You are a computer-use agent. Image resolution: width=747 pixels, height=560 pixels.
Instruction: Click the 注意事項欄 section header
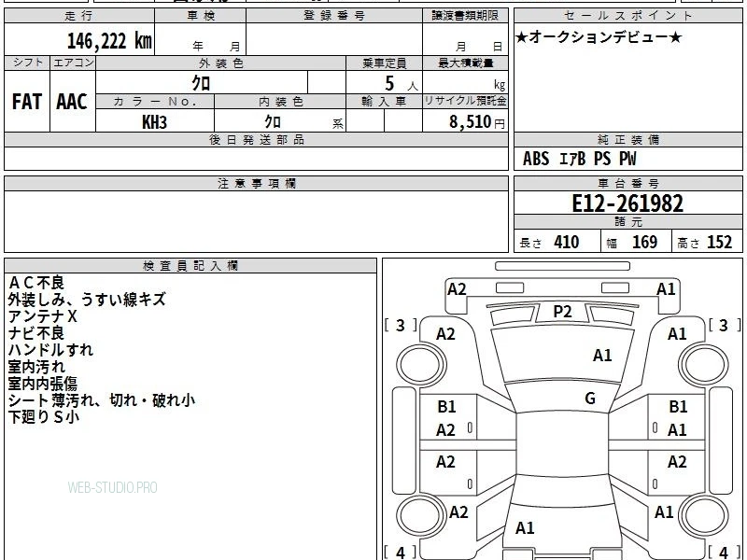coord(256,183)
